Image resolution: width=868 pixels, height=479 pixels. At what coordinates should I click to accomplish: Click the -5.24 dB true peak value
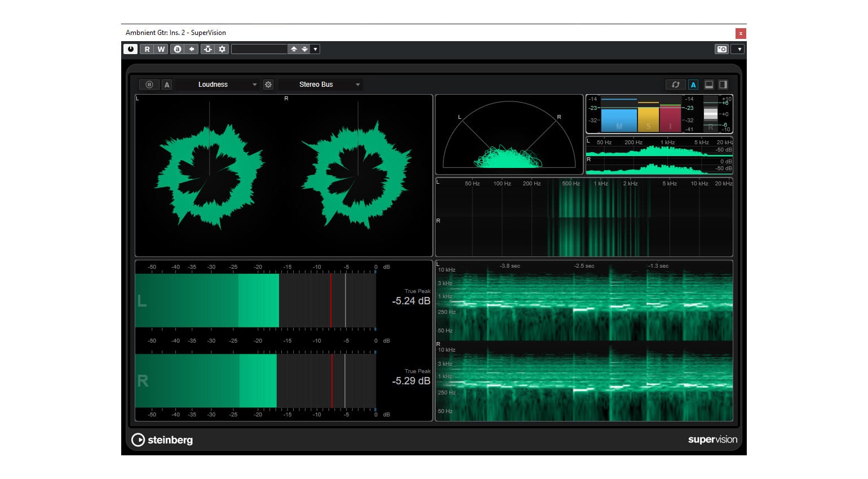(x=411, y=301)
